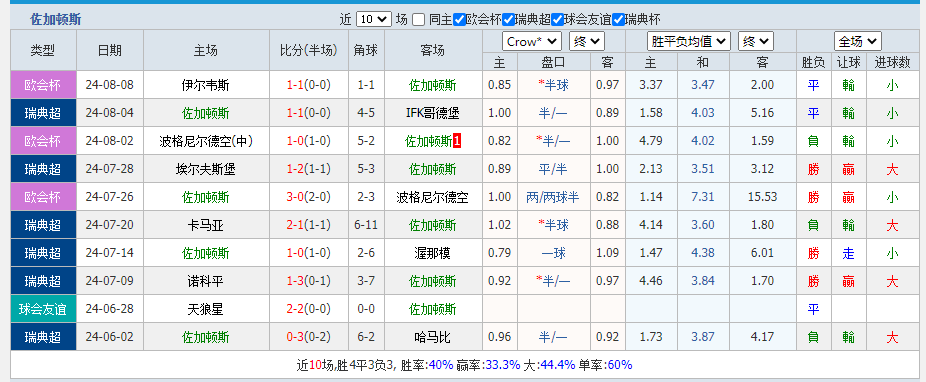Open the recent matches count dropdown showing 10
The image size is (926, 382).
pyautogui.click(x=374, y=19)
